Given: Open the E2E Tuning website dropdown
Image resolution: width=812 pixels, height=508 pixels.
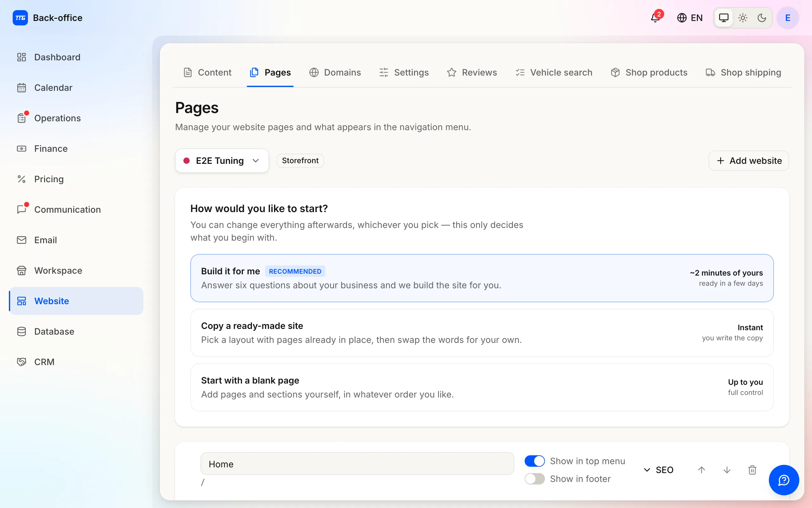Looking at the screenshot, I should (222, 161).
